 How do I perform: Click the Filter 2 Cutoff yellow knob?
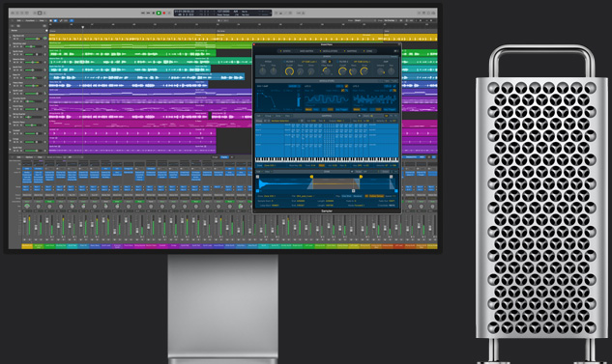pos(342,71)
